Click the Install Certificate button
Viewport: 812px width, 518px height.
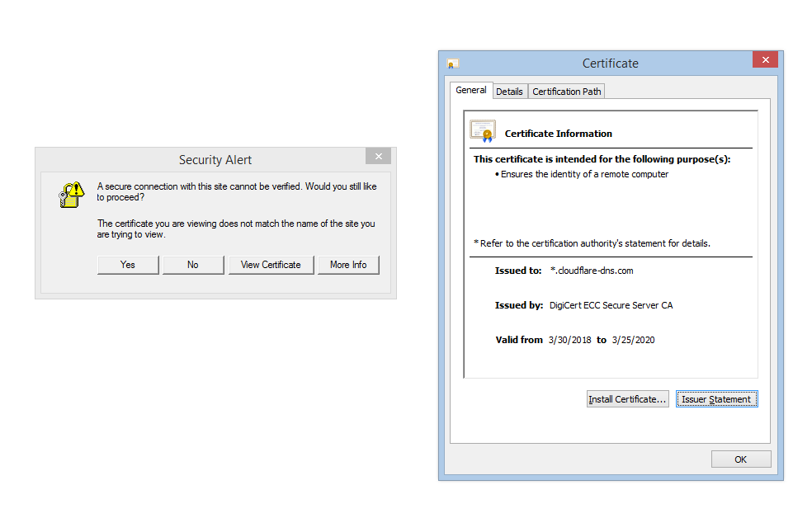(628, 399)
